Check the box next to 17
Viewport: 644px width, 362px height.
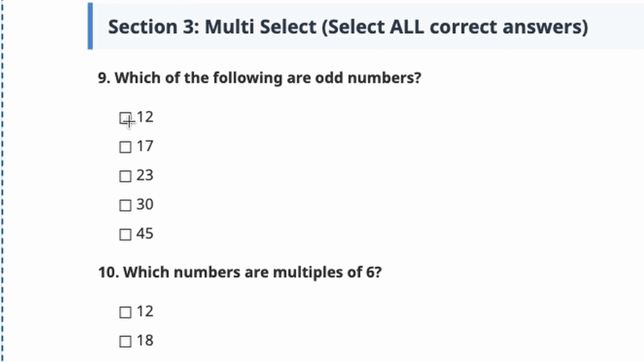pos(125,147)
